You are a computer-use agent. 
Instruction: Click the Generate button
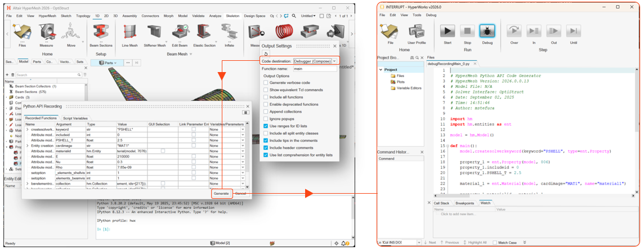click(221, 193)
